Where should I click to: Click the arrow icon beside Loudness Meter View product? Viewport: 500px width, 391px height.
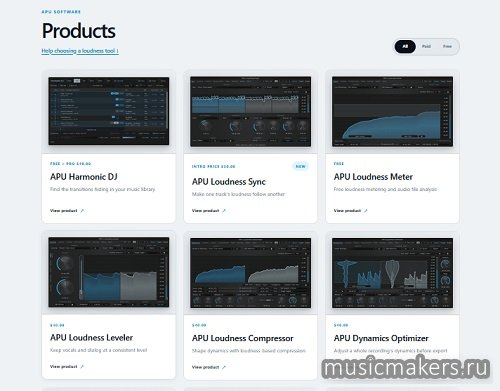(x=366, y=211)
